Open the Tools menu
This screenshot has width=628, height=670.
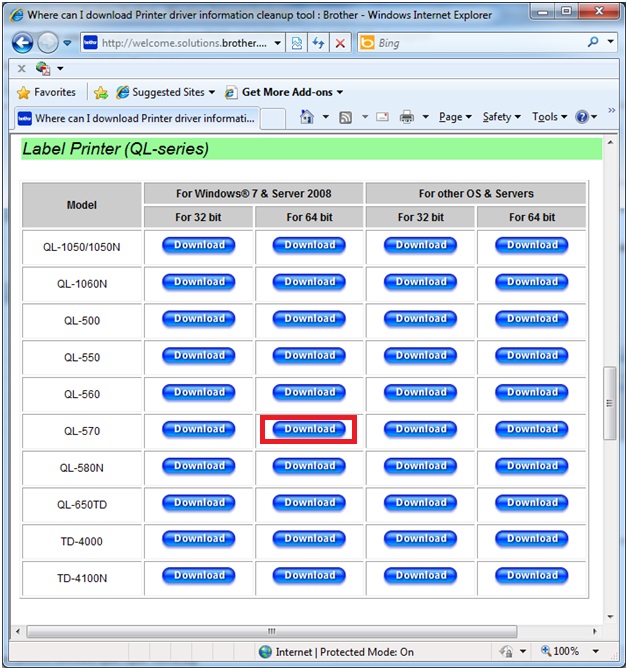[549, 117]
